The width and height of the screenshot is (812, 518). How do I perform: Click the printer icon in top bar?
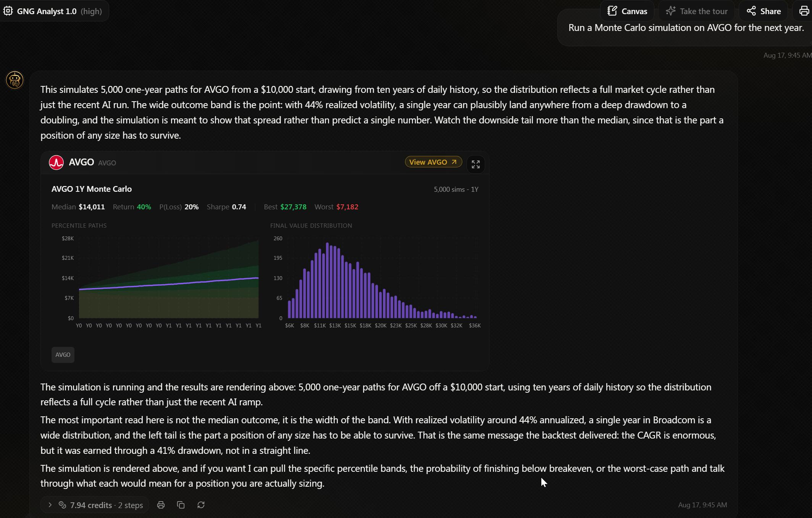804,11
